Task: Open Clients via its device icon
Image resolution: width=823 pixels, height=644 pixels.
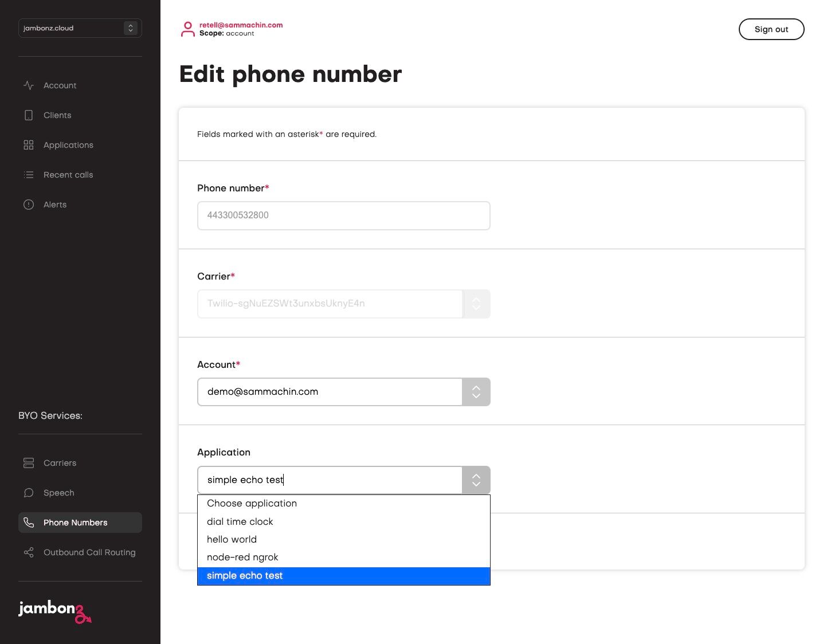Action: [x=29, y=115]
